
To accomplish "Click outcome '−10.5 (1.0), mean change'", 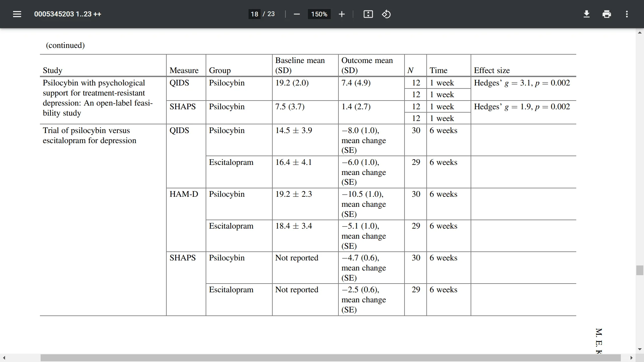I will (x=364, y=199).
